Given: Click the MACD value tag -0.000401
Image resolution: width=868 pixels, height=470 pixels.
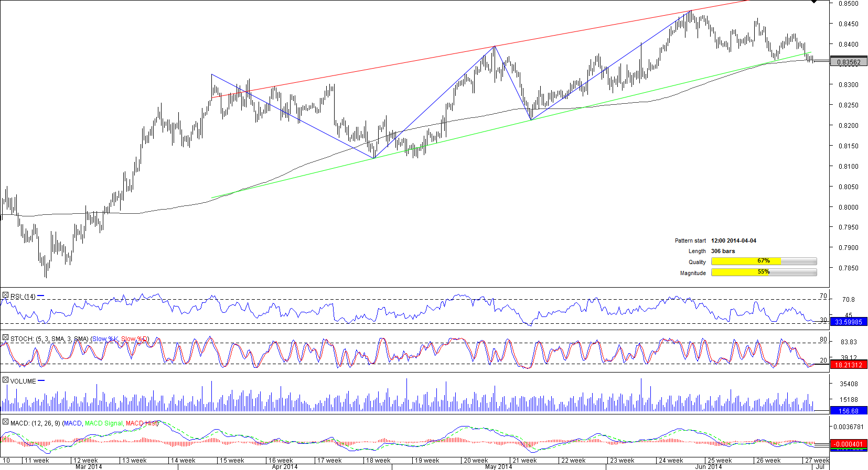Looking at the screenshot, I should (848, 444).
